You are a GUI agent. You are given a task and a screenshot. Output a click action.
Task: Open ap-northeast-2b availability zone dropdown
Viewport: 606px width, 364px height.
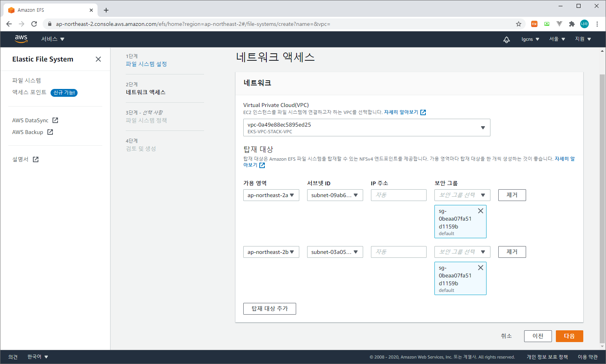pyautogui.click(x=271, y=252)
